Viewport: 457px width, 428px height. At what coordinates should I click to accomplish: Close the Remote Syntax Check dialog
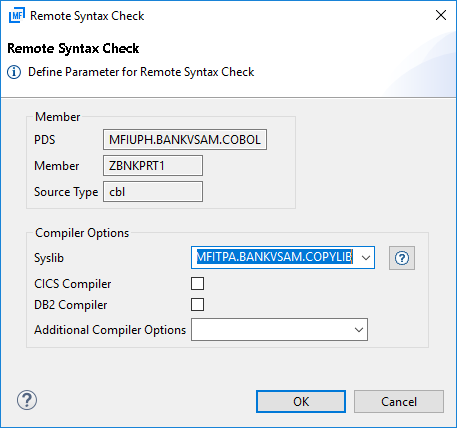click(441, 15)
